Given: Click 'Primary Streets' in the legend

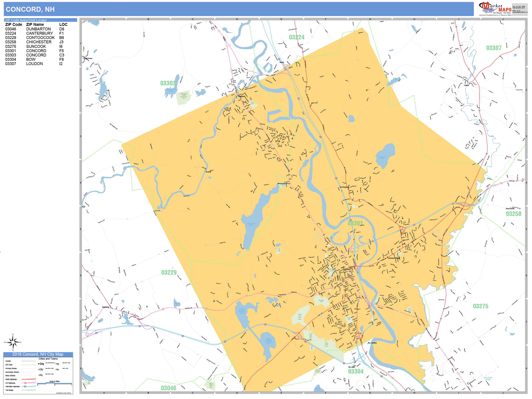Looking at the screenshot, I should coord(11,368).
